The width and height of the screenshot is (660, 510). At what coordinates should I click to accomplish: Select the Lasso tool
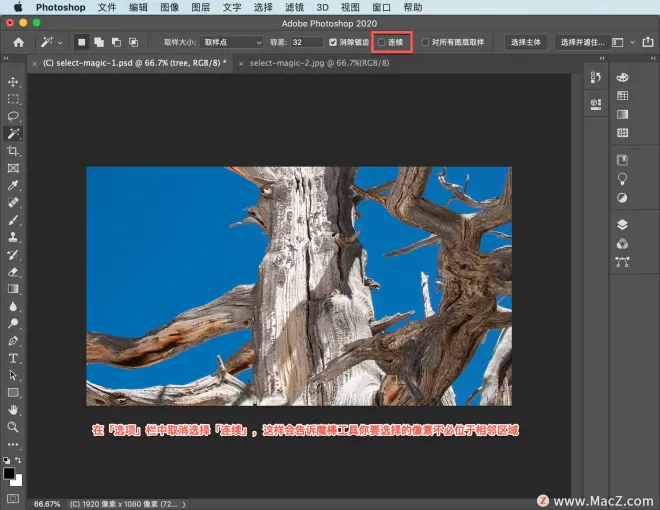click(13, 116)
